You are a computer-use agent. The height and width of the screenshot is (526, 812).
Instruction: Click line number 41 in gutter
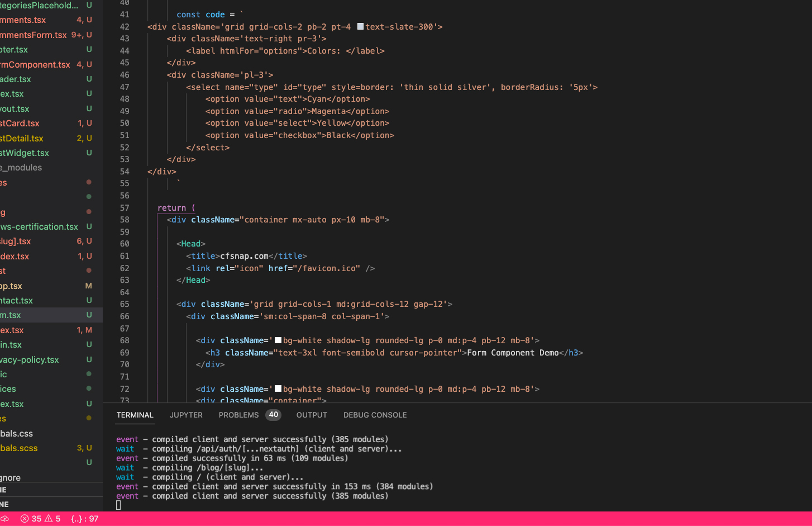(x=125, y=15)
